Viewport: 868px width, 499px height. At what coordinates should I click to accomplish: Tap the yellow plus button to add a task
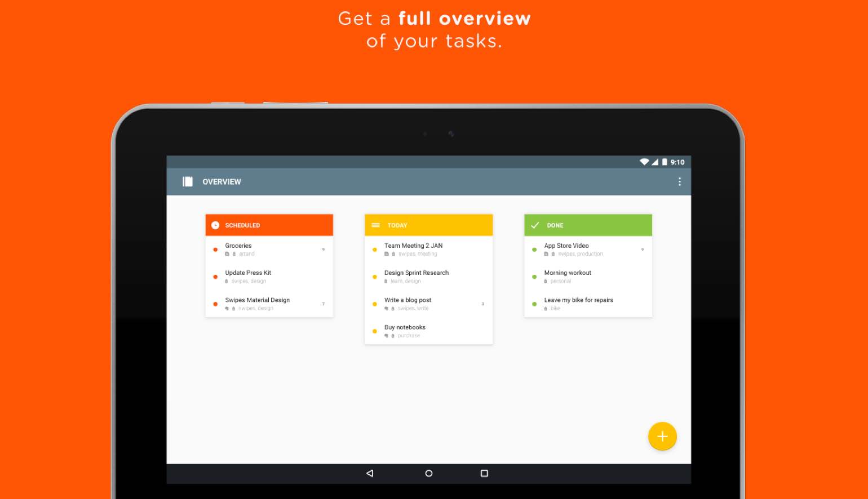pyautogui.click(x=662, y=436)
